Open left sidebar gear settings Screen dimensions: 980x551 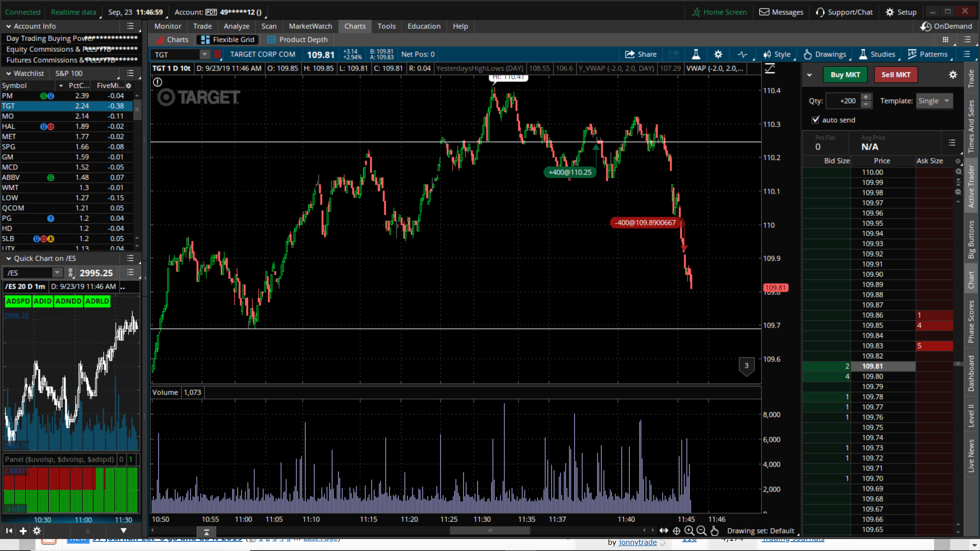(37, 531)
